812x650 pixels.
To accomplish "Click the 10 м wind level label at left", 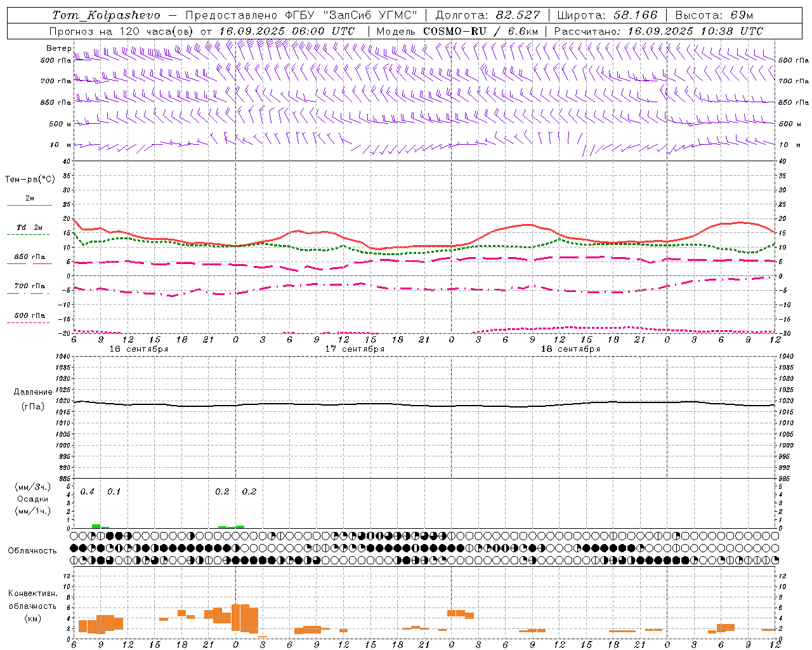I will [x=61, y=145].
